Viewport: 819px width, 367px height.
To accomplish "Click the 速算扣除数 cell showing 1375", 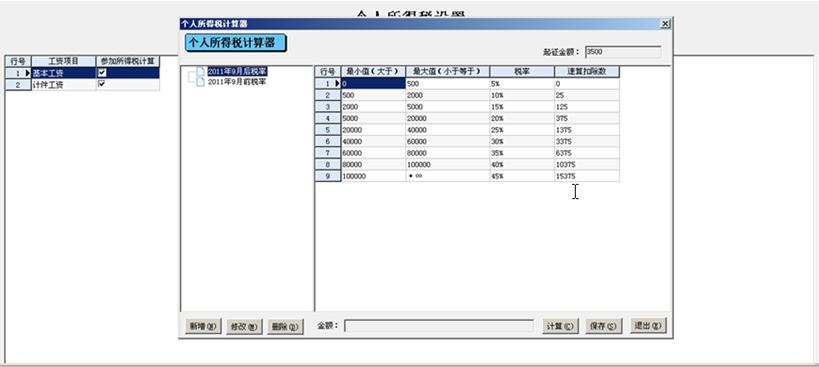I will click(x=587, y=130).
